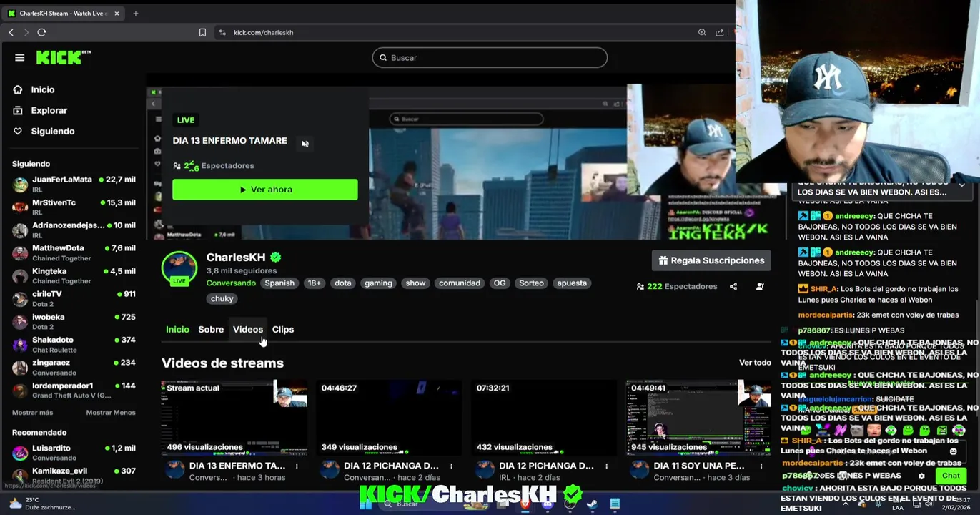Open the 04:46:27 video thumbnail

click(389, 418)
